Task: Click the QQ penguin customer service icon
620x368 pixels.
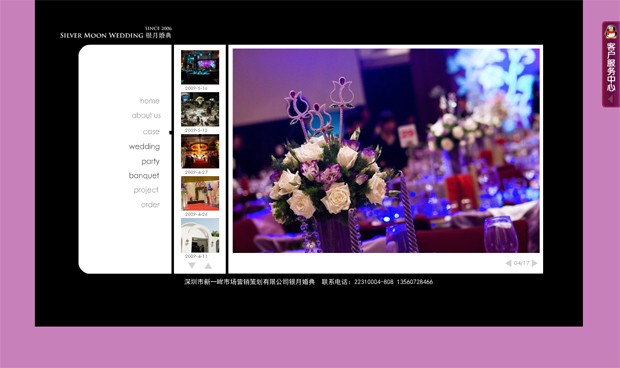Action: pos(611,32)
